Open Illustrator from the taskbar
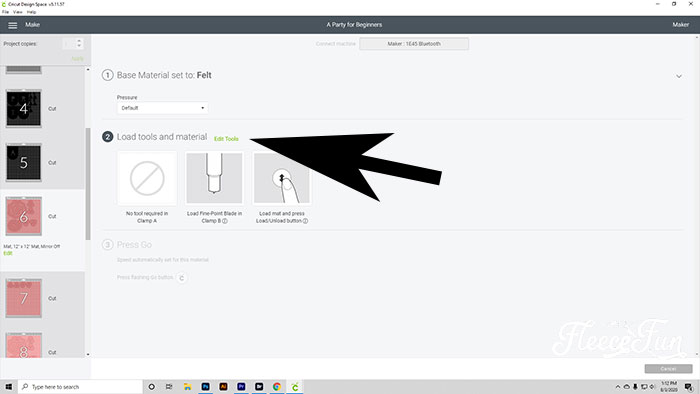This screenshot has width=700, height=394. [223, 387]
